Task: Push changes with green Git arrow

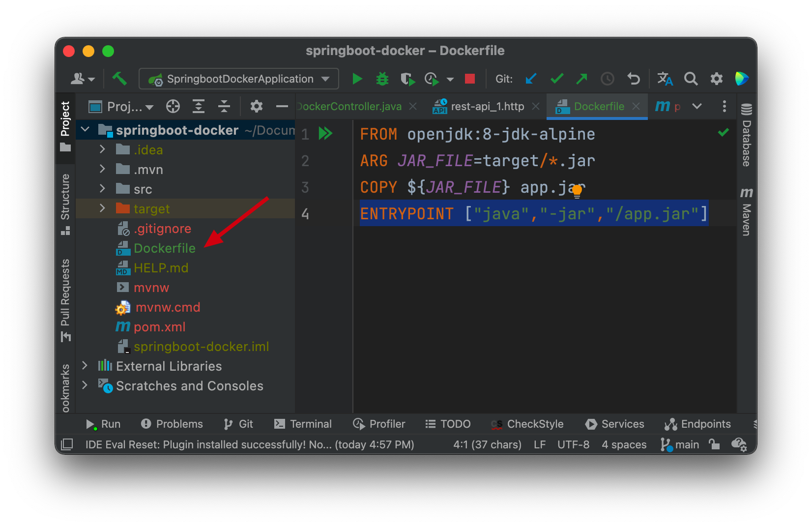Action: pos(582,79)
